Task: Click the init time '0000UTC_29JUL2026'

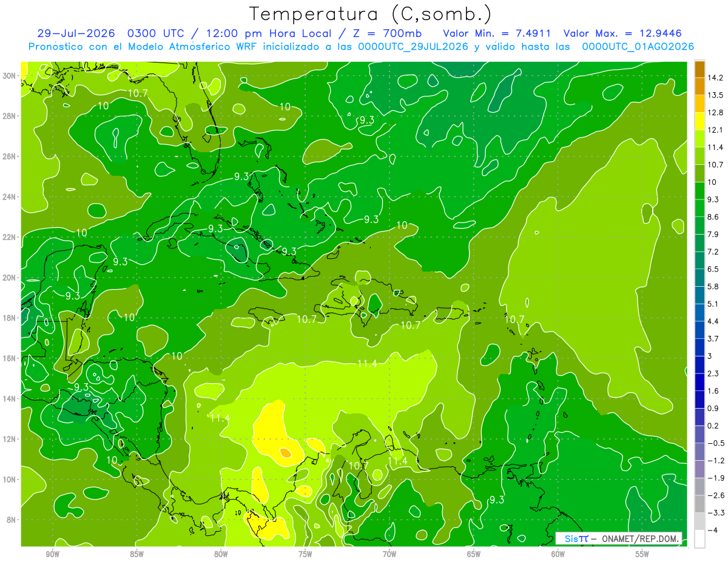Action: click(x=413, y=47)
